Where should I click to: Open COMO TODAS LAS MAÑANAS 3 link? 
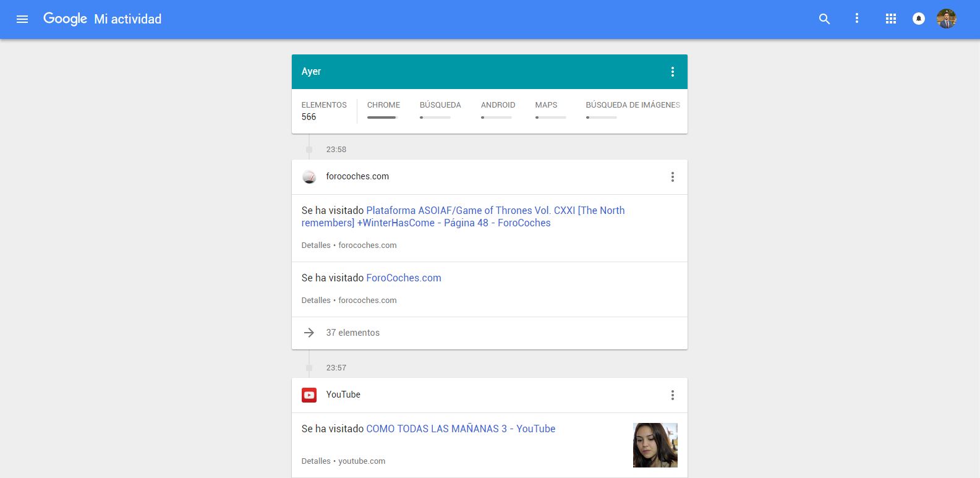click(461, 429)
